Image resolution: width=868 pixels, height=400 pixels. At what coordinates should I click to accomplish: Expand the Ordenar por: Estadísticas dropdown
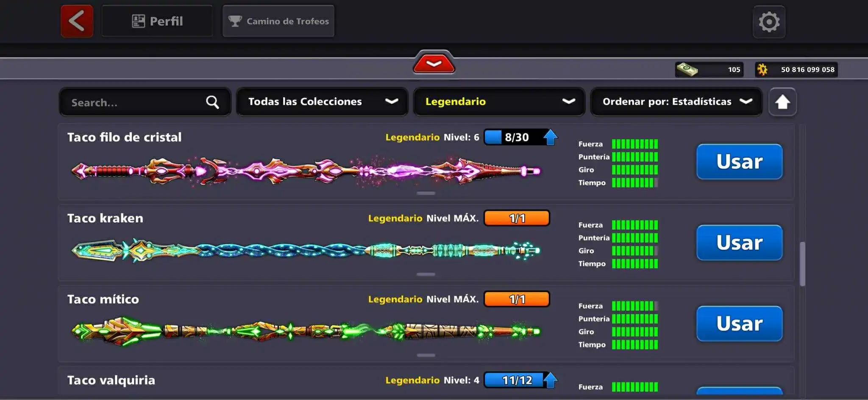pos(676,102)
